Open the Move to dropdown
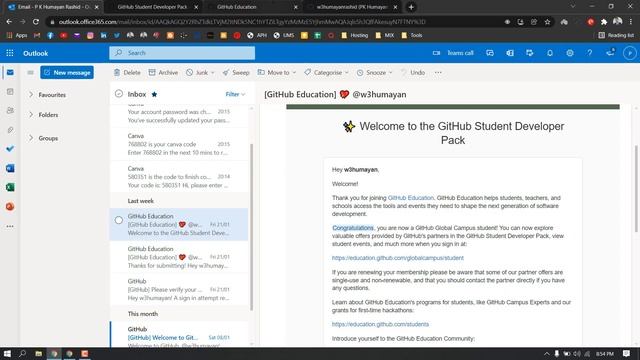This screenshot has width=640, height=360. [x=277, y=73]
